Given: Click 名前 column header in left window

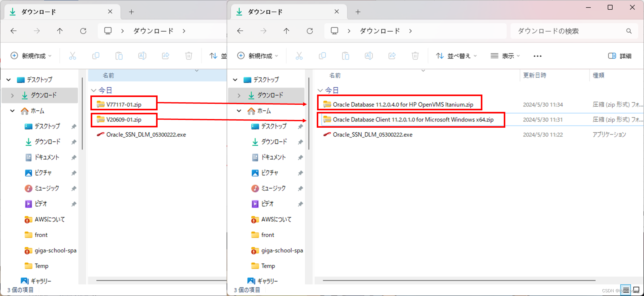Looking at the screenshot, I should 108,75.
